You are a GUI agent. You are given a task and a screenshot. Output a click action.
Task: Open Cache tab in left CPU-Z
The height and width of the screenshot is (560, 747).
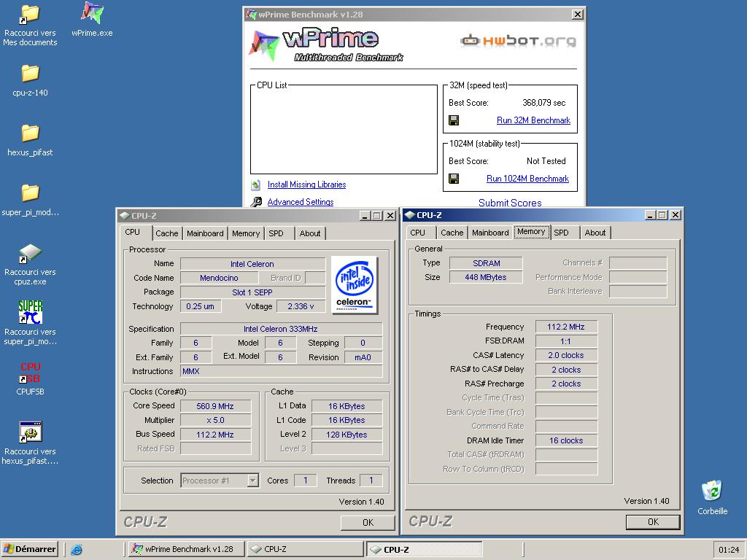click(167, 233)
